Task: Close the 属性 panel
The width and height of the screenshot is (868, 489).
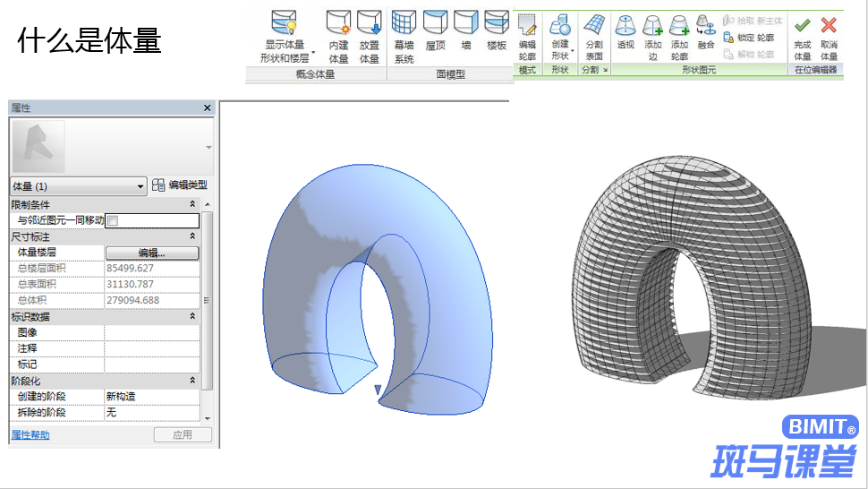Action: (207, 108)
